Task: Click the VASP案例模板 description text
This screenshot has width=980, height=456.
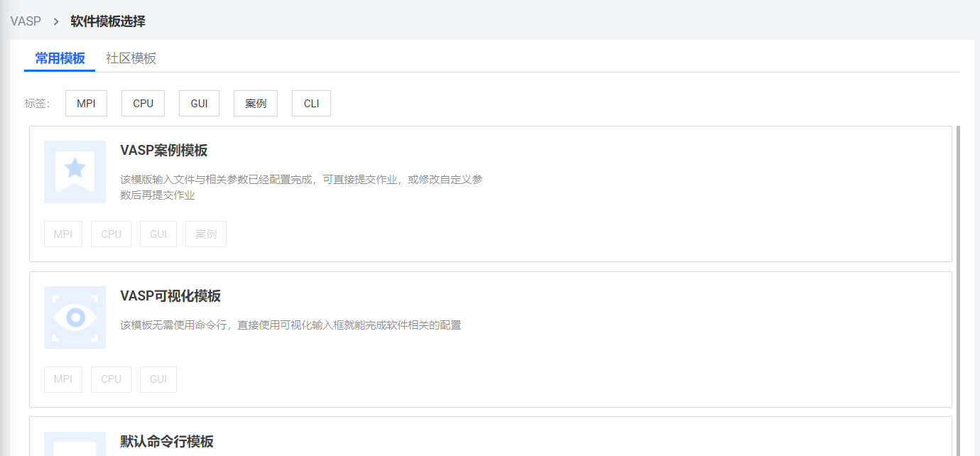Action: [302, 188]
